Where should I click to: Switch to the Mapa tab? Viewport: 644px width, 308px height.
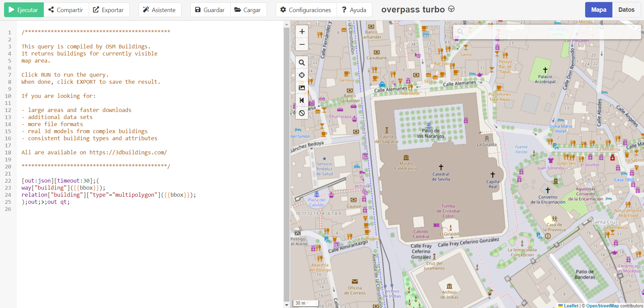coord(599,10)
